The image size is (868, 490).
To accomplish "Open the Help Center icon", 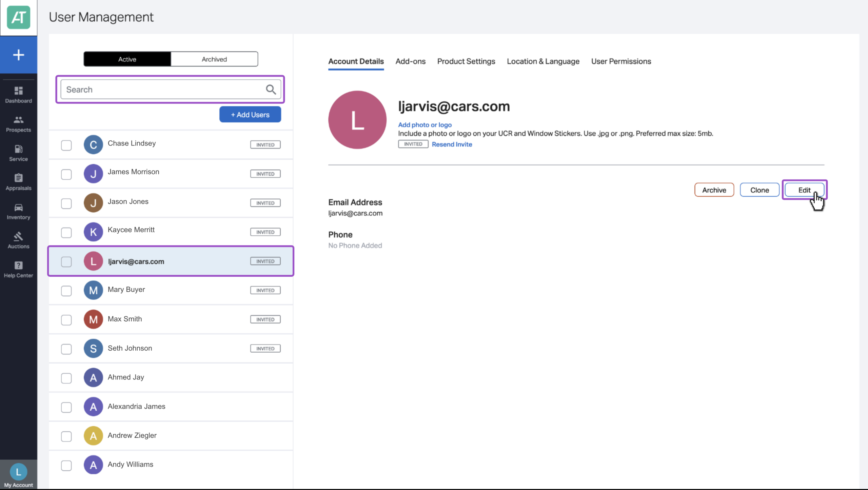I will coord(18,266).
